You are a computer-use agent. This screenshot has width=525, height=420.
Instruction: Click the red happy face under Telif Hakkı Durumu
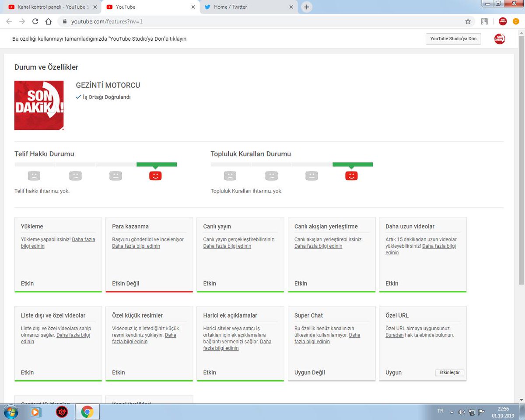tap(155, 176)
